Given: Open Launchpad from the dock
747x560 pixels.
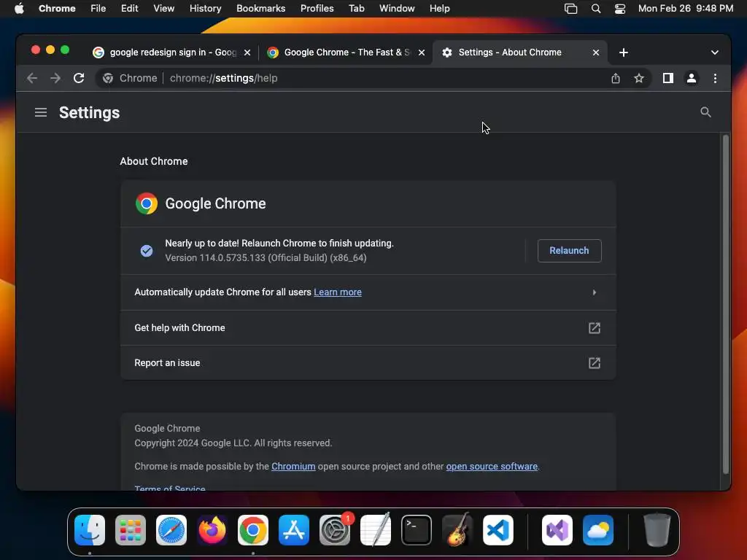Looking at the screenshot, I should tap(131, 530).
